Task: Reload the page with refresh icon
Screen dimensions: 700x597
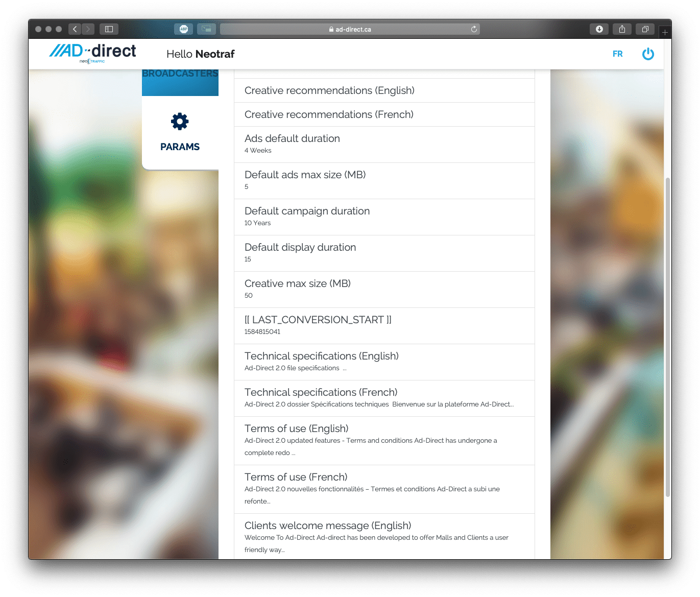Action: pyautogui.click(x=474, y=29)
